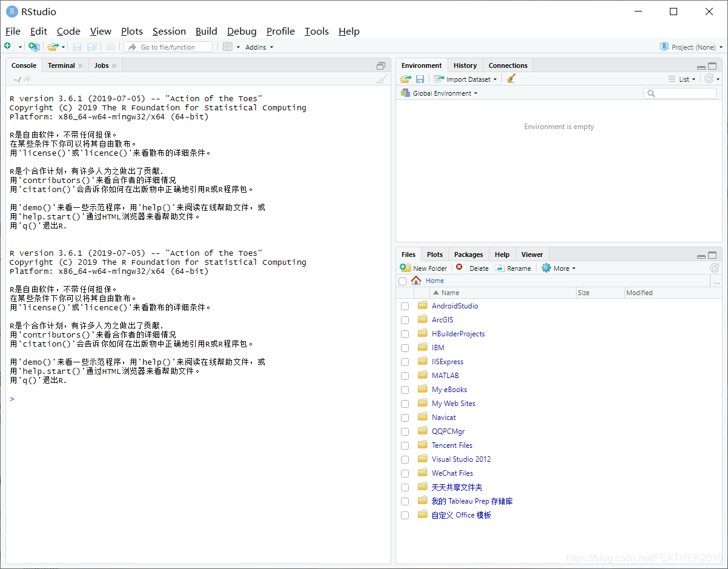Maximize the Environment pane
728x569 pixels.
(x=712, y=66)
